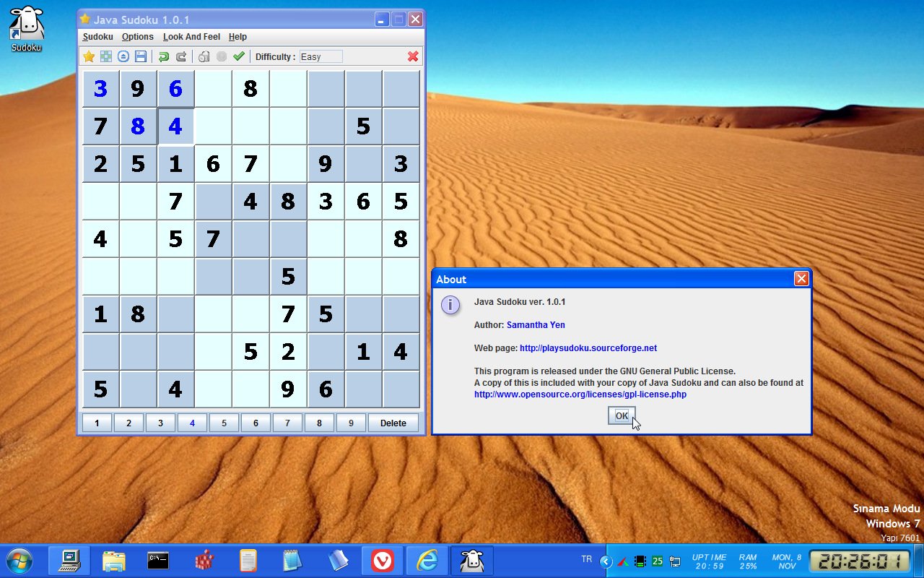Open the Windows Start button
The width and height of the screenshot is (924, 578).
point(19,561)
